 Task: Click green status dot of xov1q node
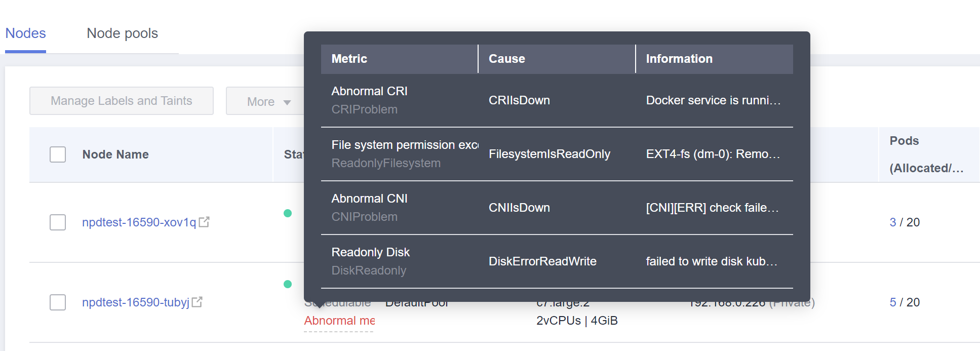click(x=288, y=213)
